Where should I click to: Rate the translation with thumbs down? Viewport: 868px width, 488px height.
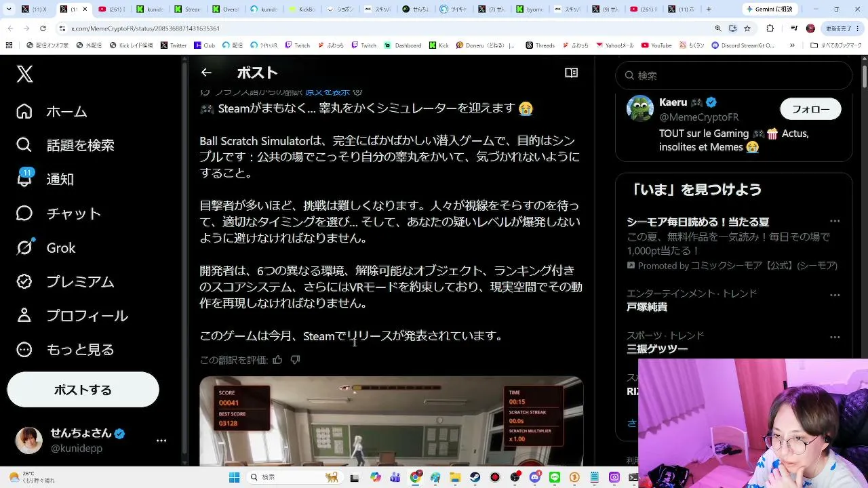(x=295, y=360)
